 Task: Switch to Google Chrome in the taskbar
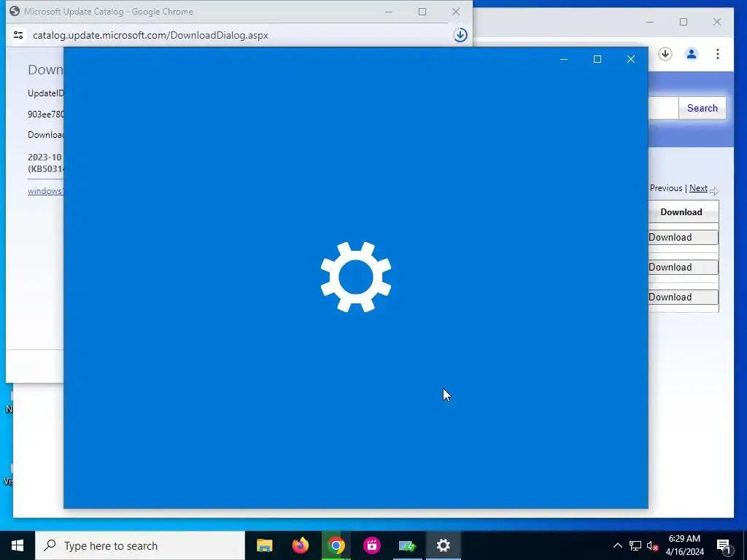pyautogui.click(x=336, y=545)
